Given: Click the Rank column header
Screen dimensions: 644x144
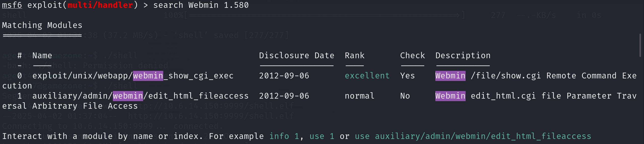Looking at the screenshot, I should coord(355,55).
